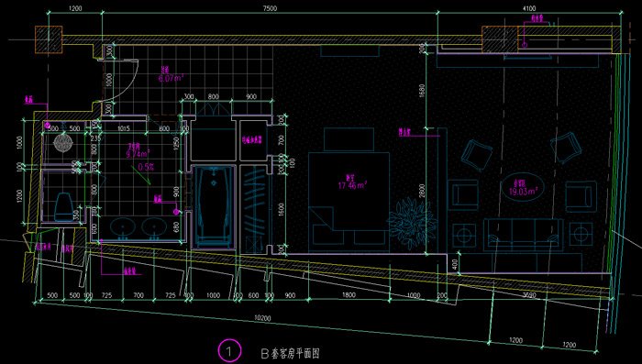Select the 17.46m² bedroom area label

[x=352, y=185]
